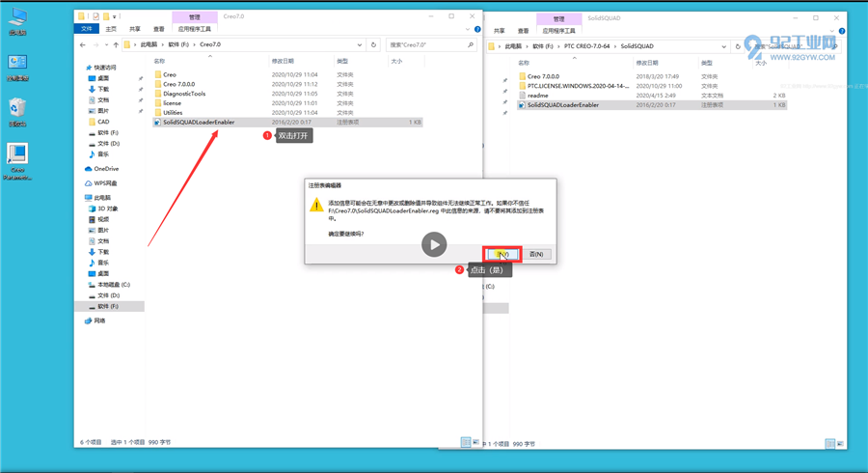Click the help icon in SolidSQUAD window

pyautogui.click(x=842, y=31)
